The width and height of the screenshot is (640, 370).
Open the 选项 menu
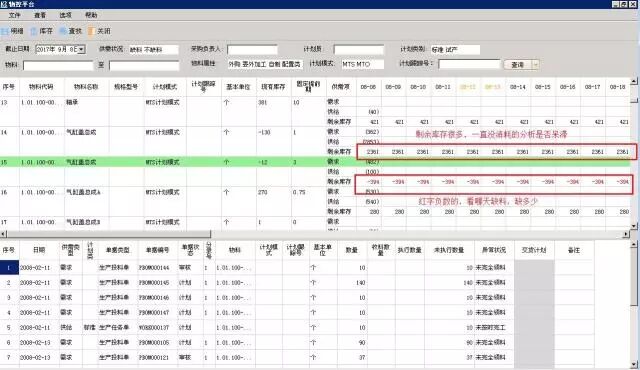click(65, 15)
